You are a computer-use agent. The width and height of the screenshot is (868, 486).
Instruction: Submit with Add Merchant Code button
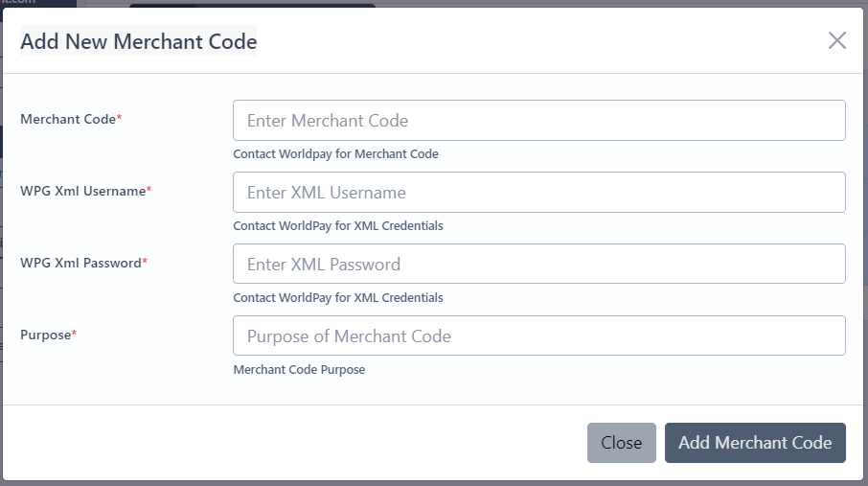(x=755, y=443)
